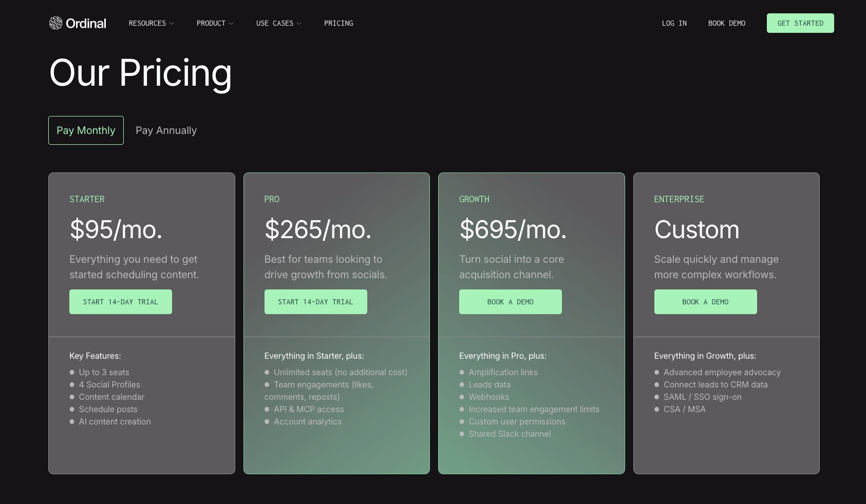Click the GROWTH plan title
The height and width of the screenshot is (504, 866).
click(474, 199)
